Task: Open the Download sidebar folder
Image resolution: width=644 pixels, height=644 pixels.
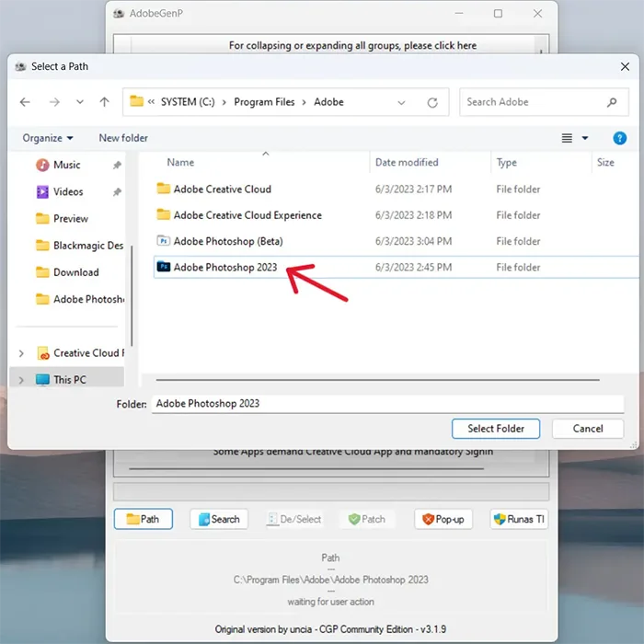Action: tap(75, 272)
